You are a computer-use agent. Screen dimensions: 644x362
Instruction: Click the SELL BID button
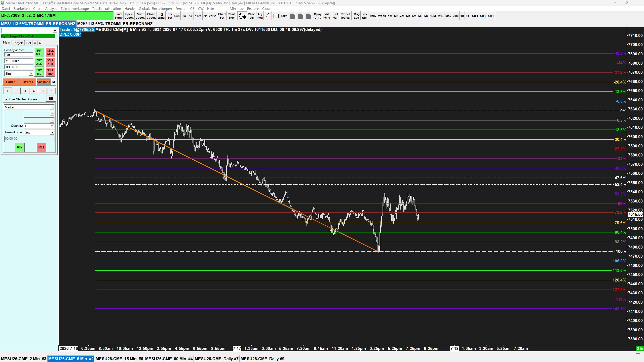click(x=50, y=72)
